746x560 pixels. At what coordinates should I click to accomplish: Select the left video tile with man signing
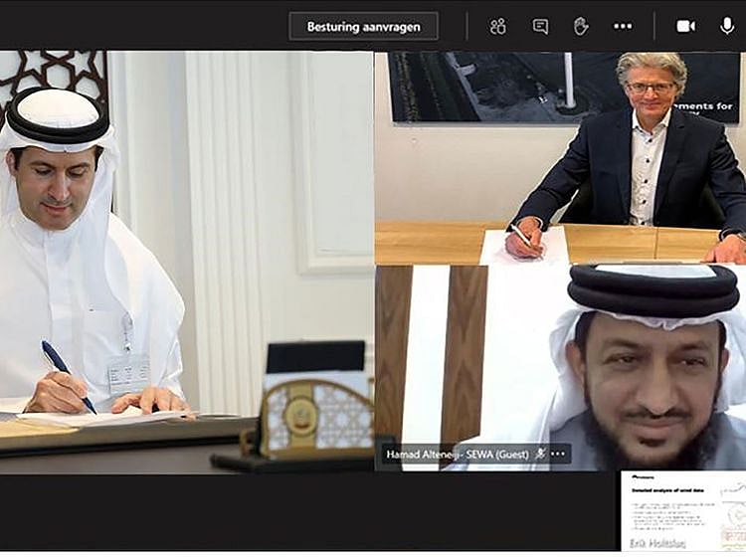(x=187, y=261)
